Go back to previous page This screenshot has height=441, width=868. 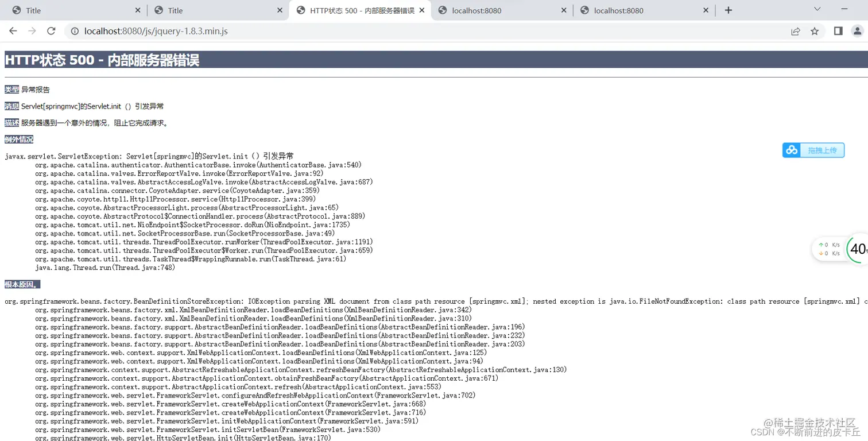click(13, 31)
